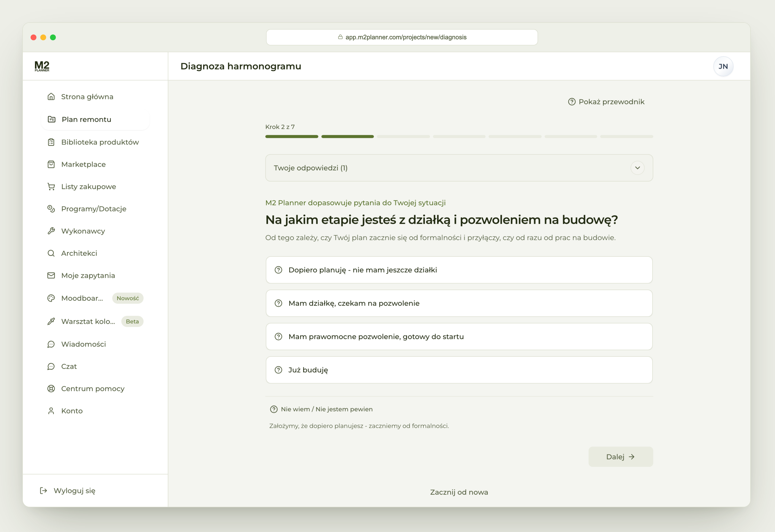Viewport: 775px width, 532px height.
Task: Open Wiadomości in the sidebar
Action: click(x=95, y=344)
